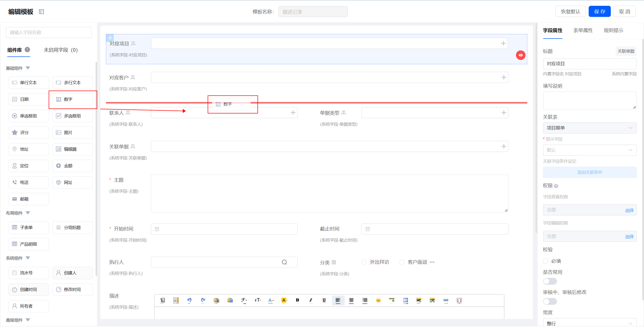Apply center alignment in the description editor

coord(351,300)
